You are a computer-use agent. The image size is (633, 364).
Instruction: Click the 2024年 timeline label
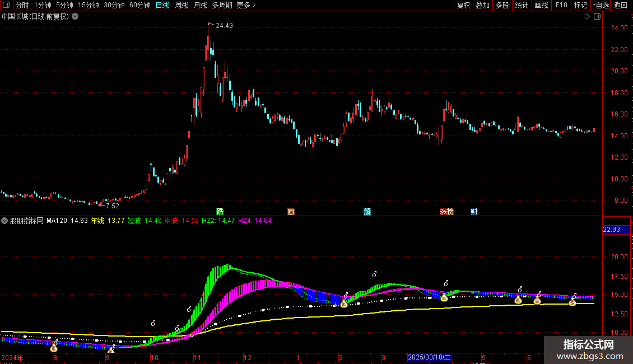12,357
